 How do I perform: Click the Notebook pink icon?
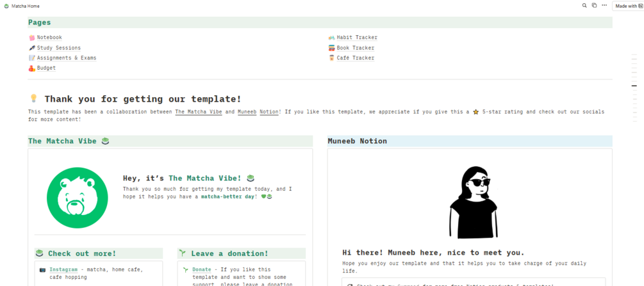tap(31, 37)
